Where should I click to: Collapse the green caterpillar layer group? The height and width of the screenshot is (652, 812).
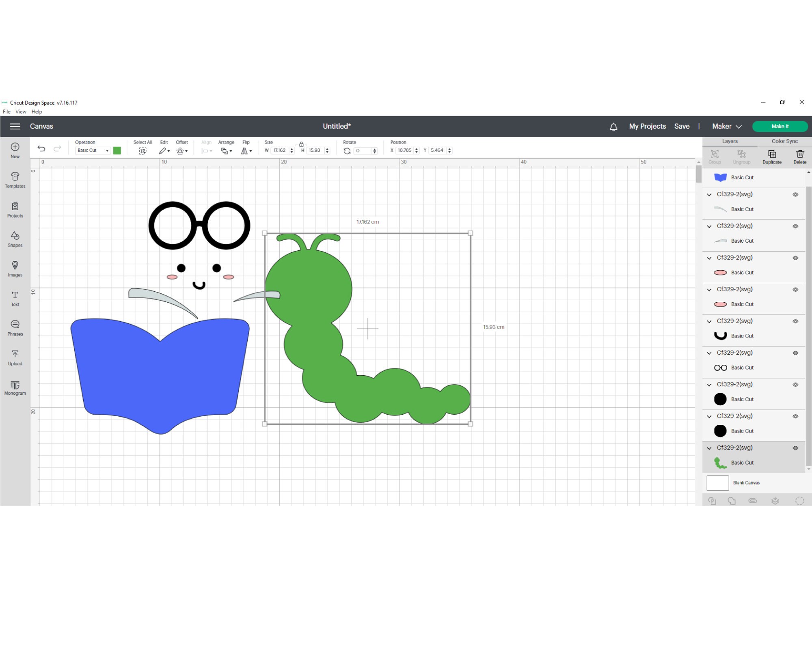tap(709, 448)
